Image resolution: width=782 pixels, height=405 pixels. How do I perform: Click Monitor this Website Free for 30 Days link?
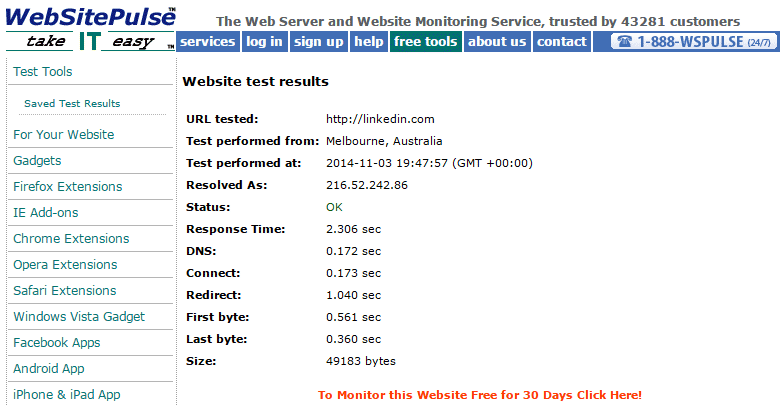[x=480, y=395]
